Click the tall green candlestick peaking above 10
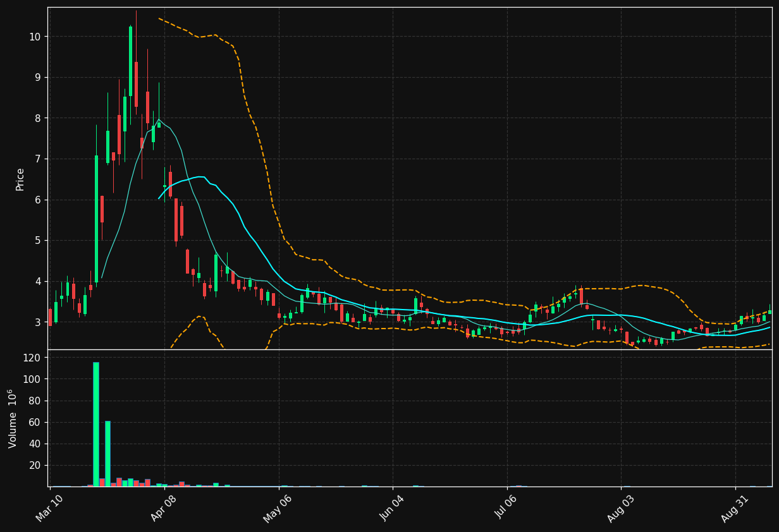The width and height of the screenshot is (779, 532). click(x=131, y=61)
